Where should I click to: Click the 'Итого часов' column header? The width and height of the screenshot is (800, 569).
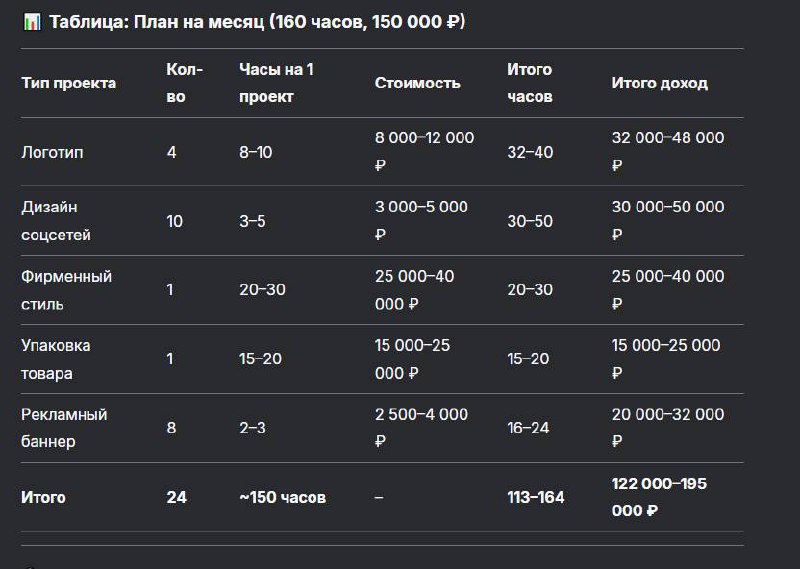pyautogui.click(x=530, y=83)
